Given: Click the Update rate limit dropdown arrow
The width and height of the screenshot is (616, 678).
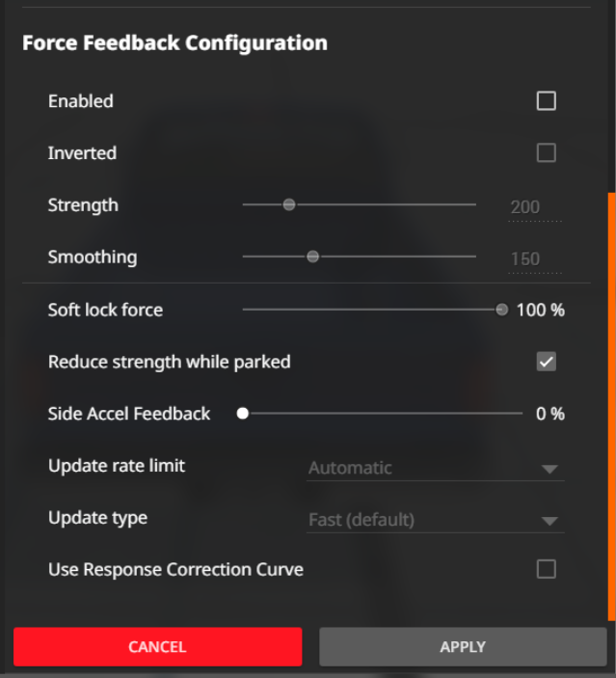Looking at the screenshot, I should [549, 470].
